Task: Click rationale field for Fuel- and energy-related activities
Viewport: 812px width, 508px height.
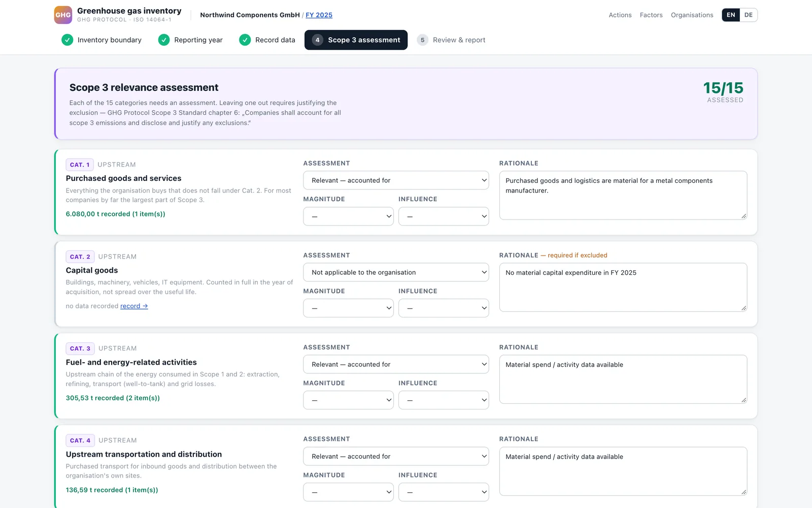Action: (x=623, y=379)
